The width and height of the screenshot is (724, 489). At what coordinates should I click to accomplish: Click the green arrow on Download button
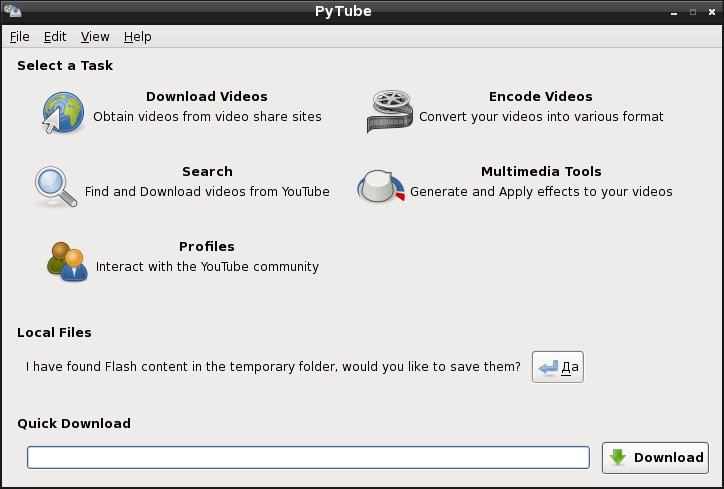(x=618, y=457)
